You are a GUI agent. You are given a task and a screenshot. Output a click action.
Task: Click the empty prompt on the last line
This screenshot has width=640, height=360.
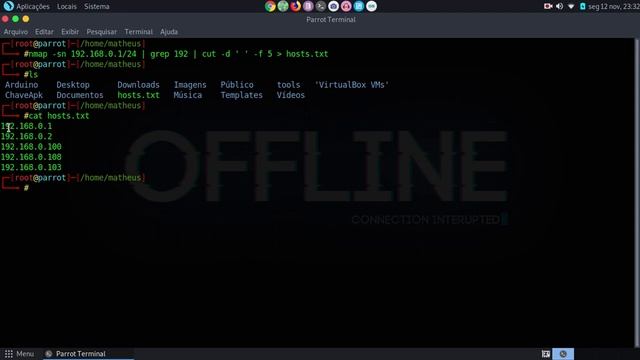pos(26,188)
